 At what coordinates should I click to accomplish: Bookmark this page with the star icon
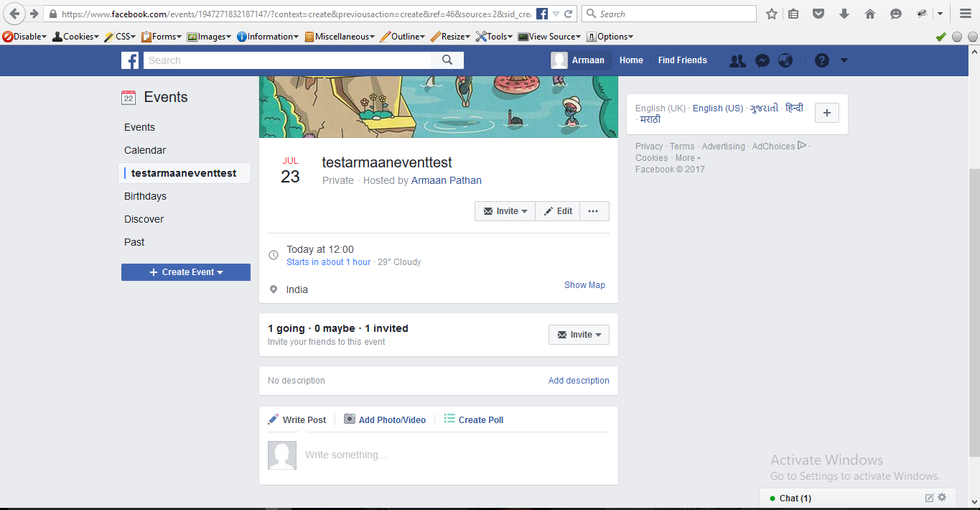[772, 14]
